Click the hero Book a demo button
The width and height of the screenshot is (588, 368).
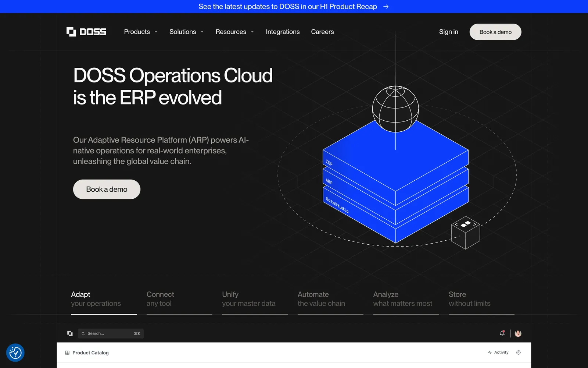pyautogui.click(x=107, y=189)
